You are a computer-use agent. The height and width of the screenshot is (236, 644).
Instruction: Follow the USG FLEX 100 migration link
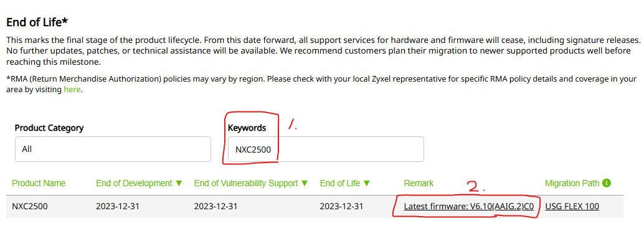pos(572,207)
